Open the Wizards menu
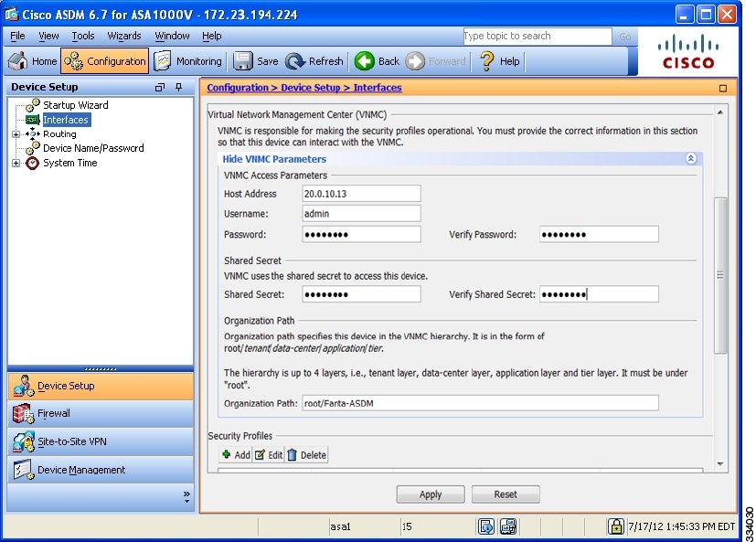This screenshot has width=756, height=542. pos(124,36)
